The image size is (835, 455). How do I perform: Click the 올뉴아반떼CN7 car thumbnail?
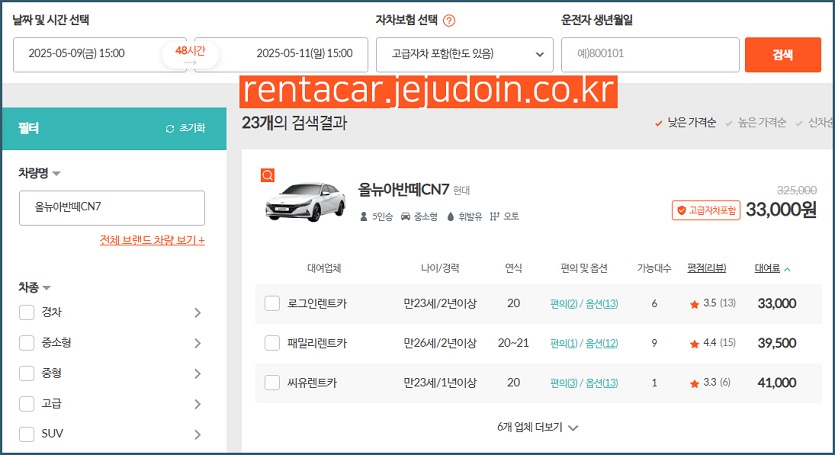point(306,202)
